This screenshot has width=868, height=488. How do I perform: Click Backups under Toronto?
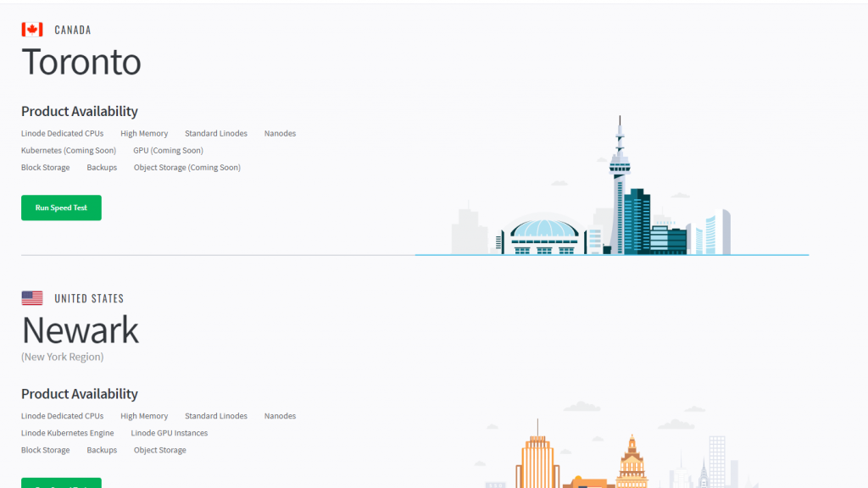102,168
